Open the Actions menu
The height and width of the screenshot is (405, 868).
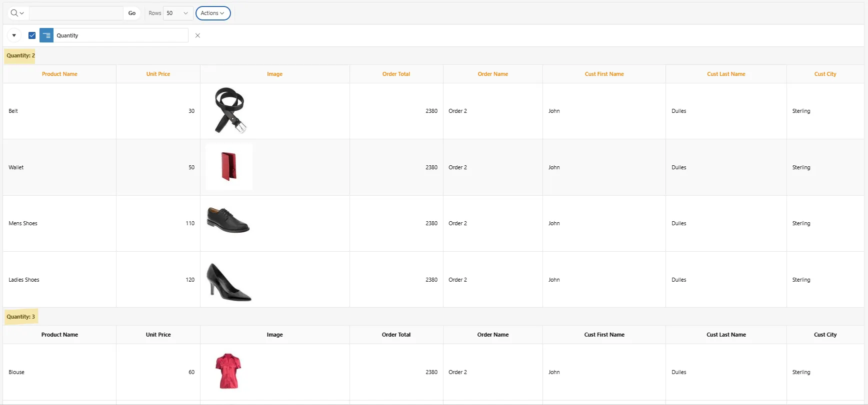(213, 13)
